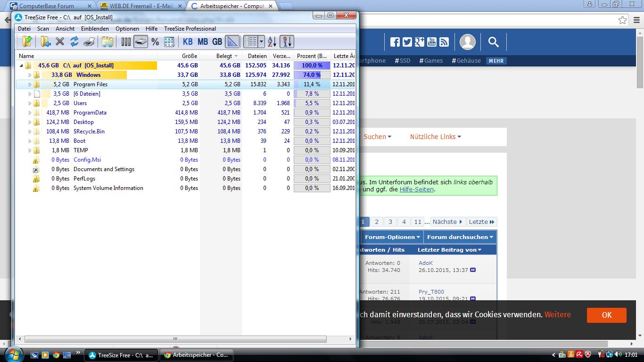Select the Config.Msi row

(x=186, y=160)
